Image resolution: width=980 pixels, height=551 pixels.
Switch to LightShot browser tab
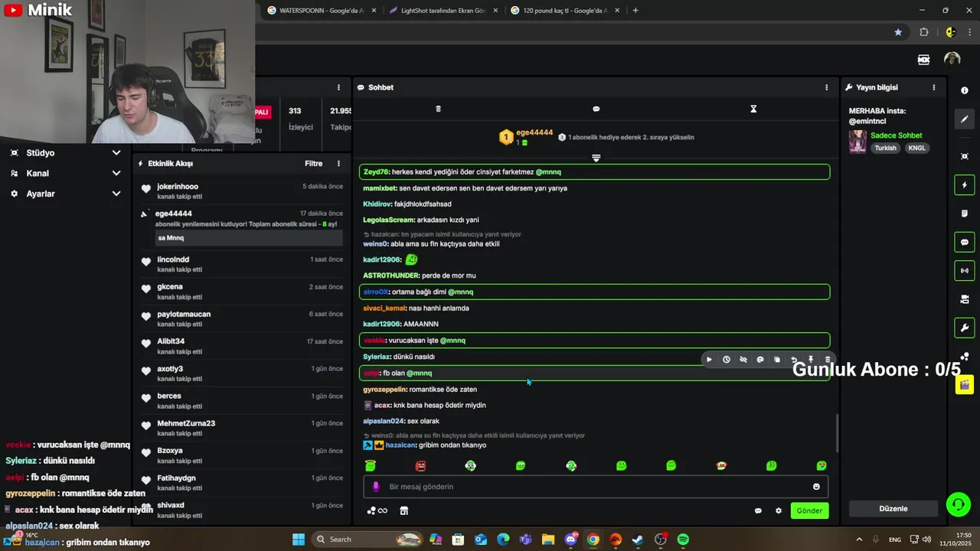(x=443, y=11)
